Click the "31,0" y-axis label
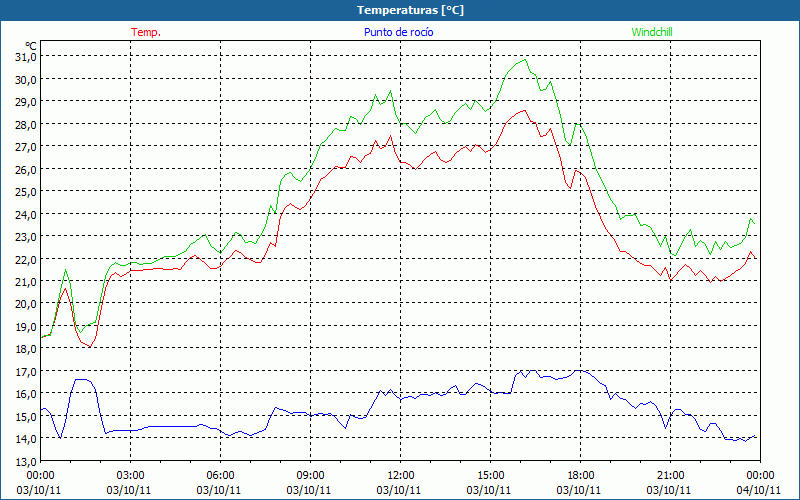800x500 pixels. (26, 57)
